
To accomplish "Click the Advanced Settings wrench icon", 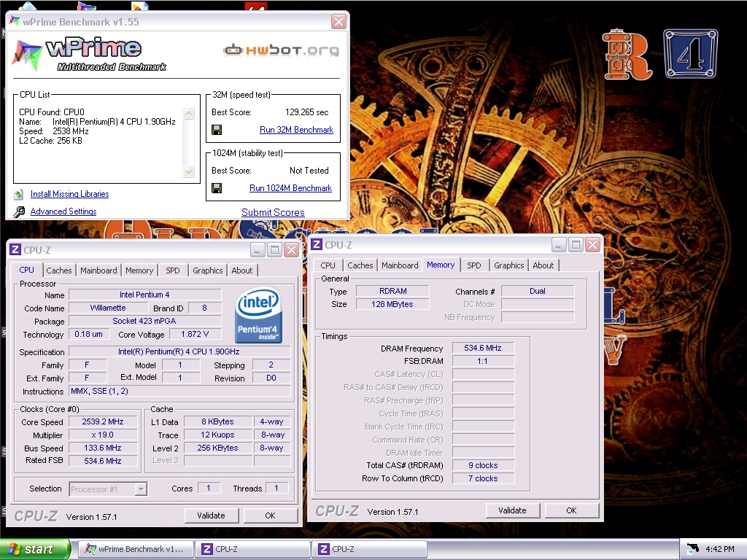I will tap(19, 212).
